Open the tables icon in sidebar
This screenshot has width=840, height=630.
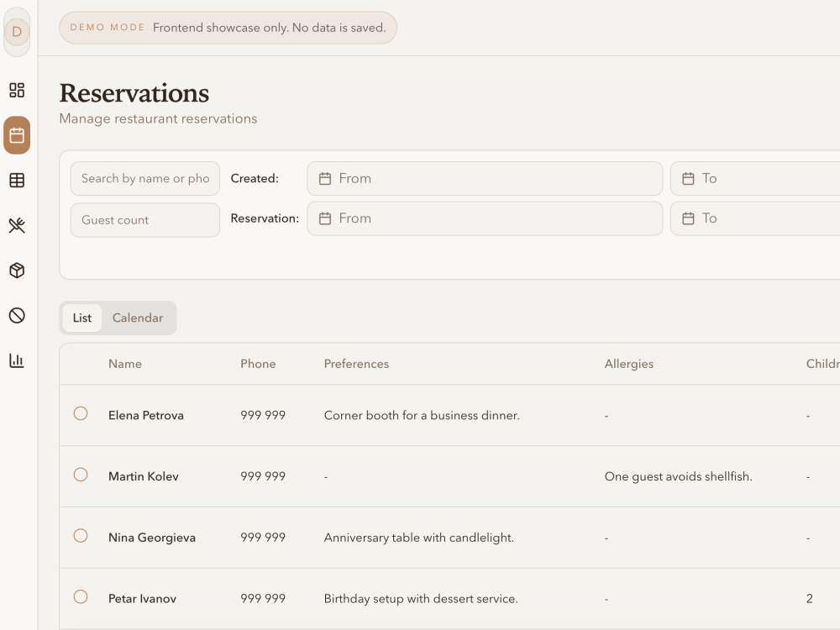tap(17, 181)
